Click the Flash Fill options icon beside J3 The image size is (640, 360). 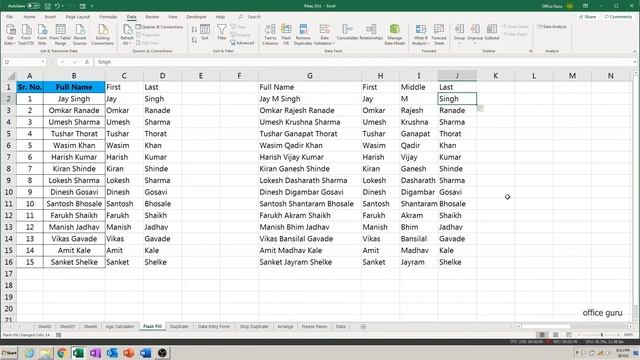point(480,109)
